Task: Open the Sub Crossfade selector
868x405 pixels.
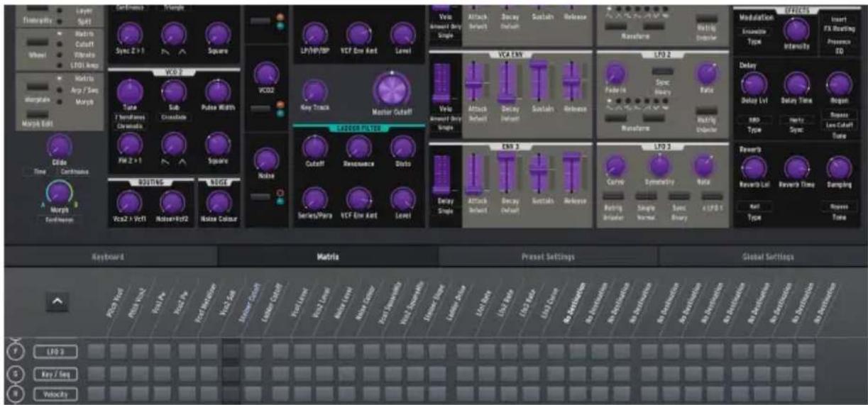Action: click(172, 116)
